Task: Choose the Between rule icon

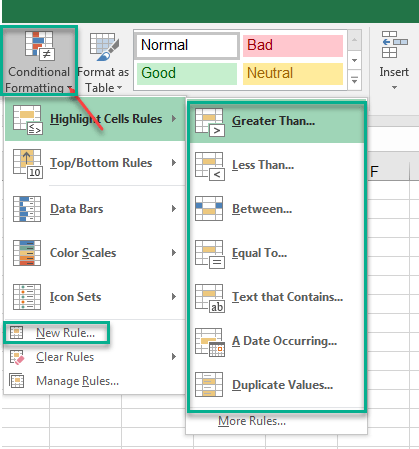Action: click(209, 208)
